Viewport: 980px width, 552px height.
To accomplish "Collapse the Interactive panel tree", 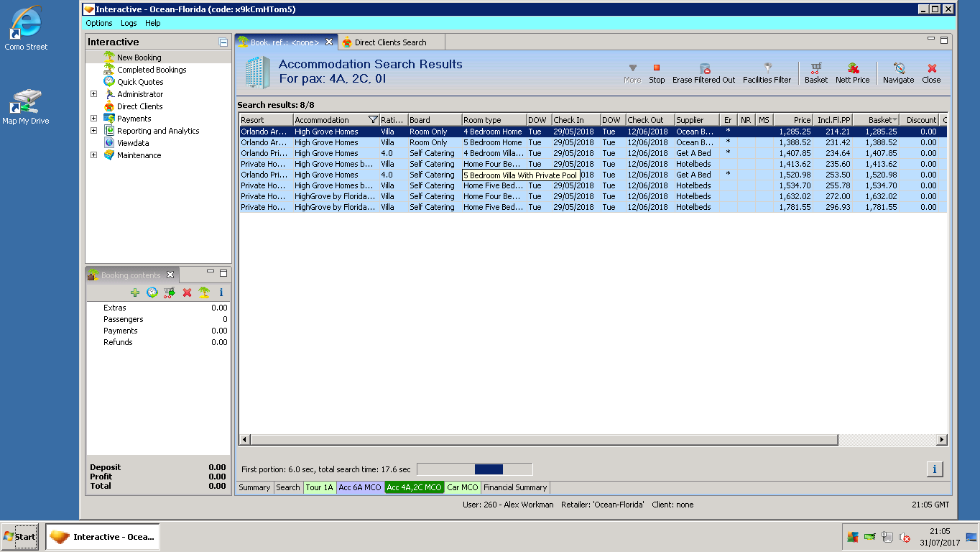I will tap(223, 42).
